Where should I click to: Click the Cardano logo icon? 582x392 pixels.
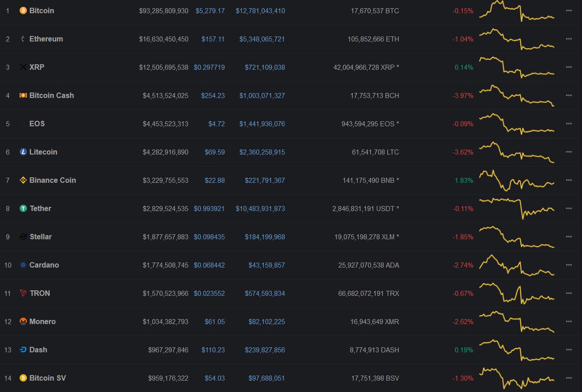pyautogui.click(x=23, y=265)
